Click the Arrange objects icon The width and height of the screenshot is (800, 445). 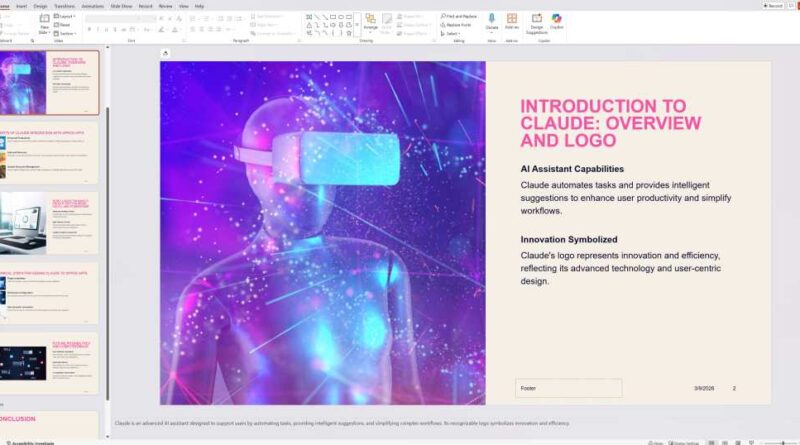[370, 18]
